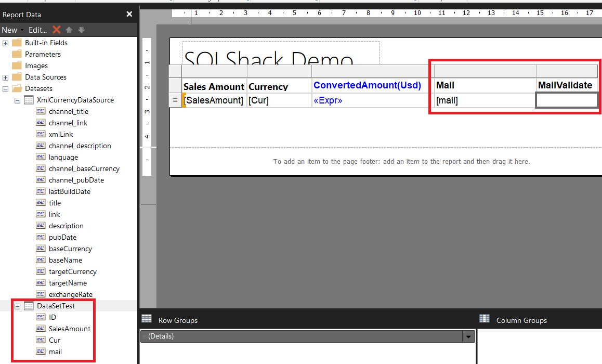This screenshot has height=364, width=602.
Task: Click the Data Sources folder icon
Action: click(x=17, y=77)
